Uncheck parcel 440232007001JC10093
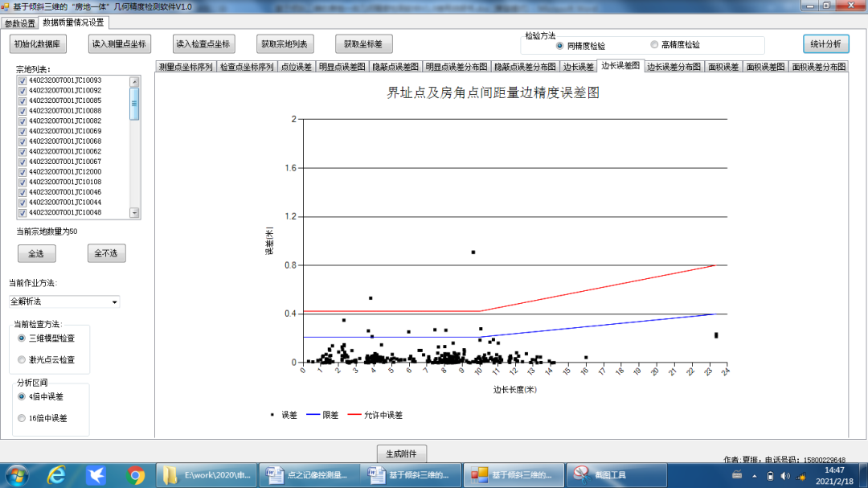The image size is (868, 488). tap(23, 80)
